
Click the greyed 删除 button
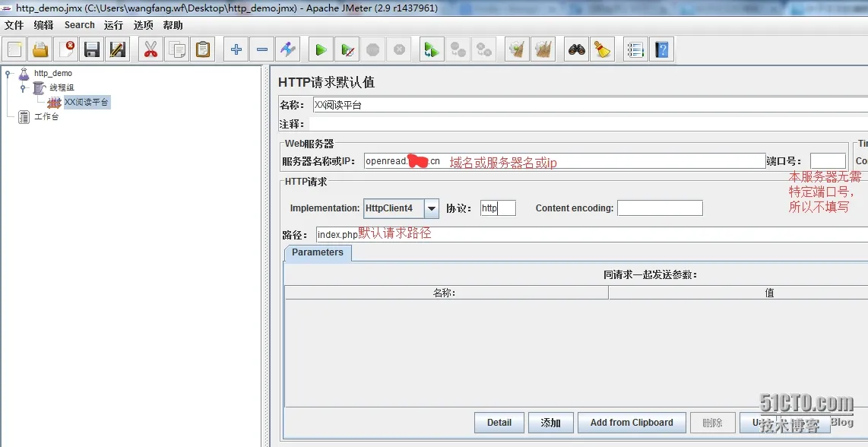(712, 423)
